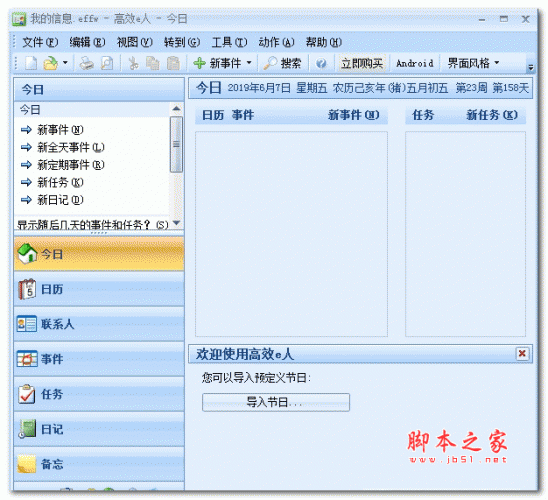Select the 事件 events navigation pane
The width and height of the screenshot is (548, 500).
(99, 359)
